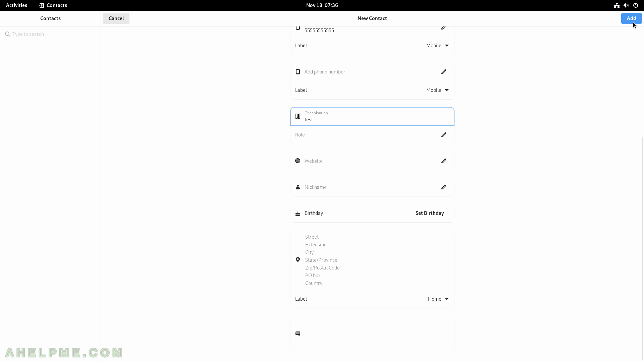Viewport: 644px width, 362px height.
Task: Open the Mobile label dropdown under Add phone number
Action: pos(437,90)
